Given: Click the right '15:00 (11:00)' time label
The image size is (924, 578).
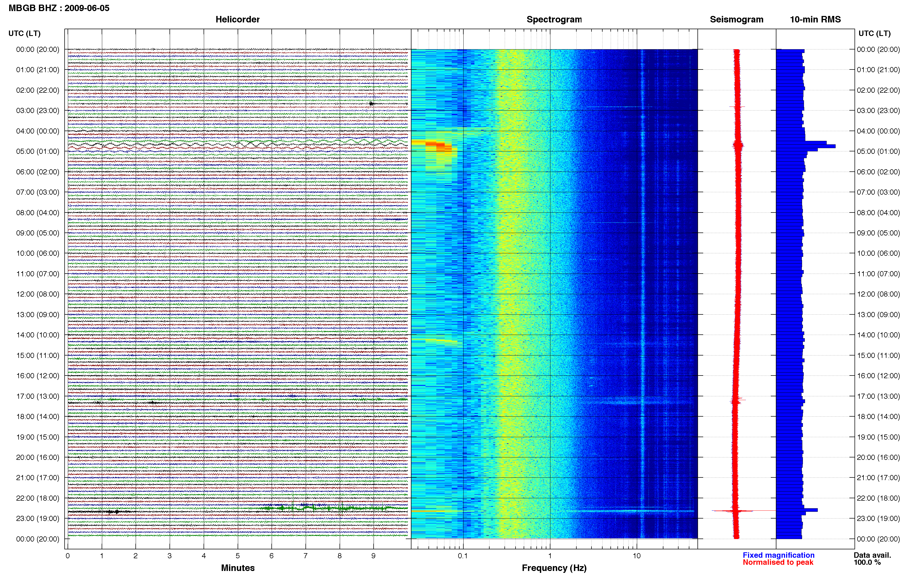Looking at the screenshot, I should tap(878, 356).
